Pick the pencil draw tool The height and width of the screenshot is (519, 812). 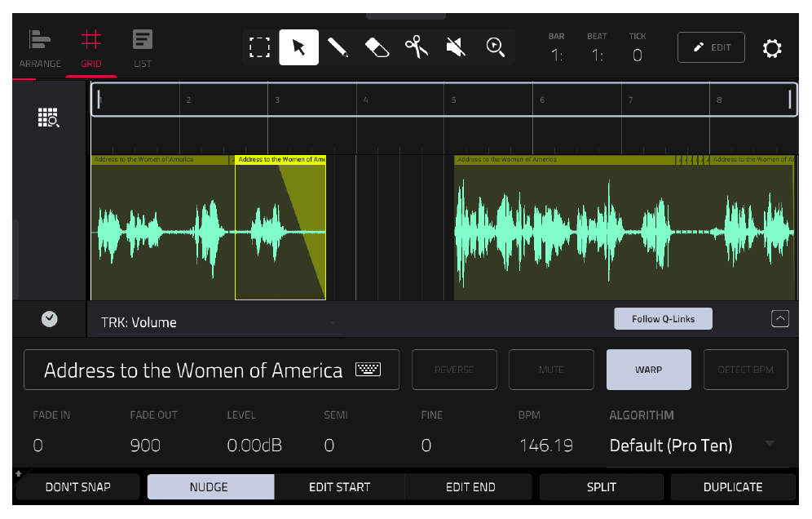pos(338,47)
